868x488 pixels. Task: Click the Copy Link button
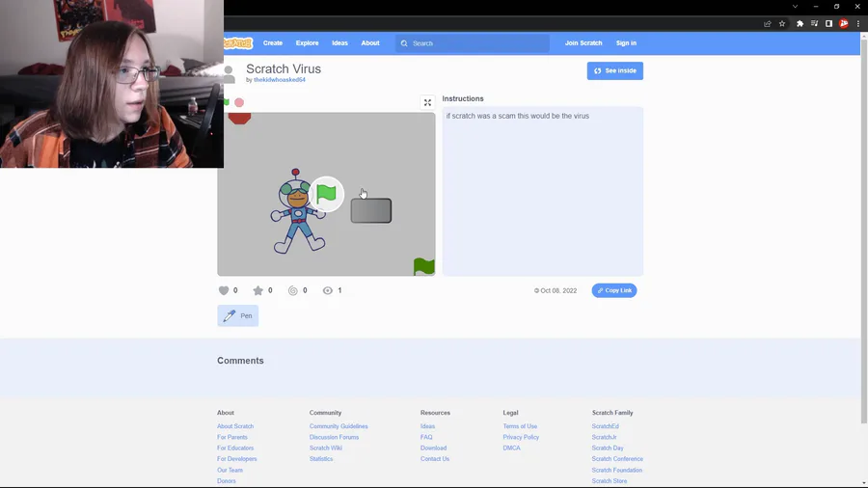coord(614,290)
